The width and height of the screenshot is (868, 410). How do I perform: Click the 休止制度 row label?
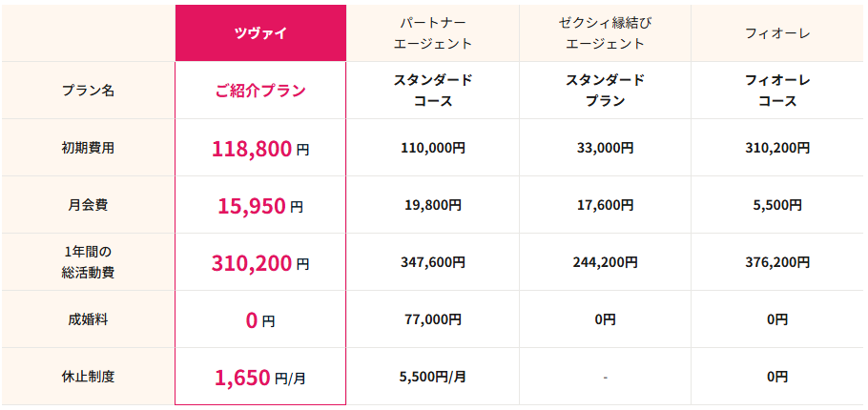[x=88, y=377]
